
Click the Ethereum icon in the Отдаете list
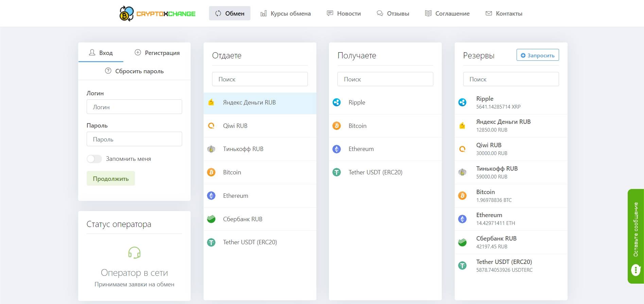click(211, 196)
